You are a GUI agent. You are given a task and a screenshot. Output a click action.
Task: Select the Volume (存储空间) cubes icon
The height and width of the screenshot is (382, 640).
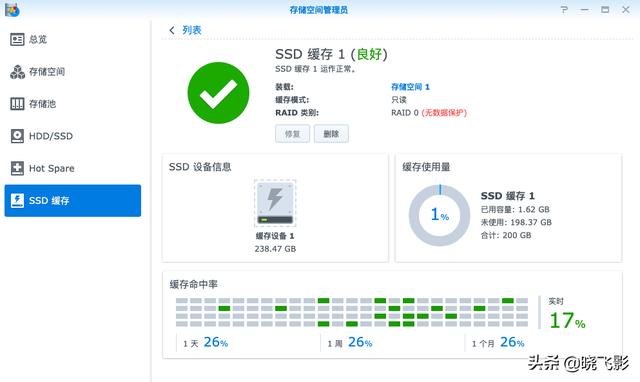click(17, 72)
